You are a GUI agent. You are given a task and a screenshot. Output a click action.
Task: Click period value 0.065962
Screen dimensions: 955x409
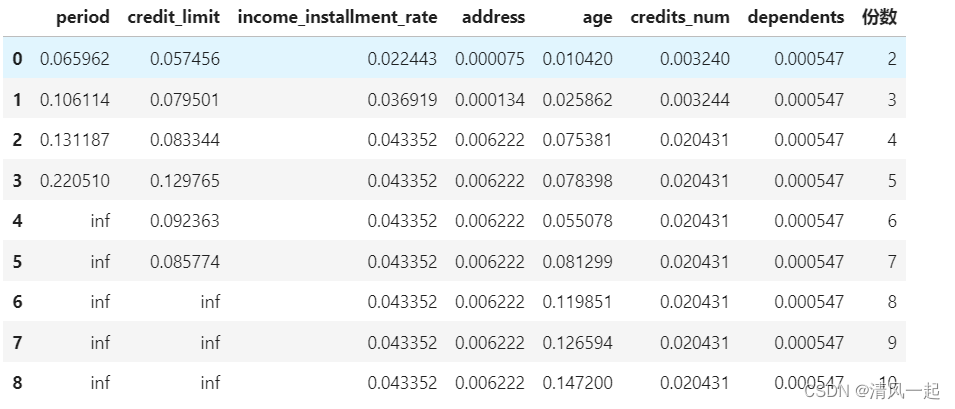(75, 58)
